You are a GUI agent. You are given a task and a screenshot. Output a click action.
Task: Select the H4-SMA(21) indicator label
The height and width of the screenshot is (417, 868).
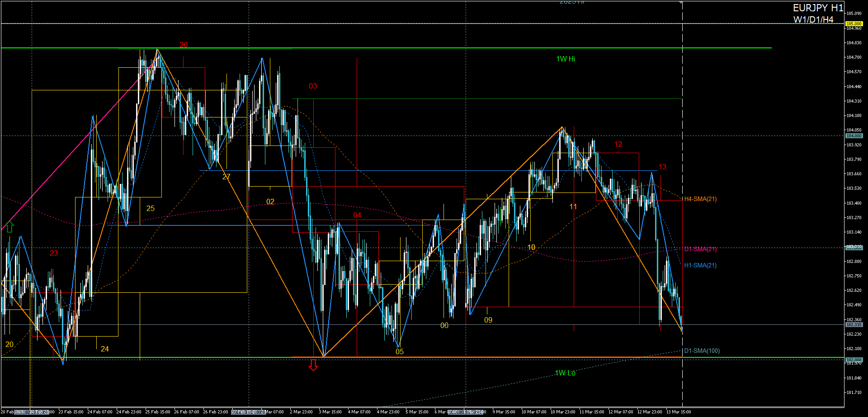(x=700, y=199)
